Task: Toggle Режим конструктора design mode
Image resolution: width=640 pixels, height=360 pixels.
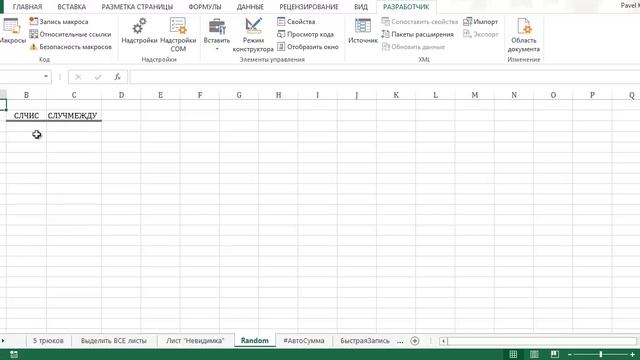Action: pyautogui.click(x=253, y=35)
